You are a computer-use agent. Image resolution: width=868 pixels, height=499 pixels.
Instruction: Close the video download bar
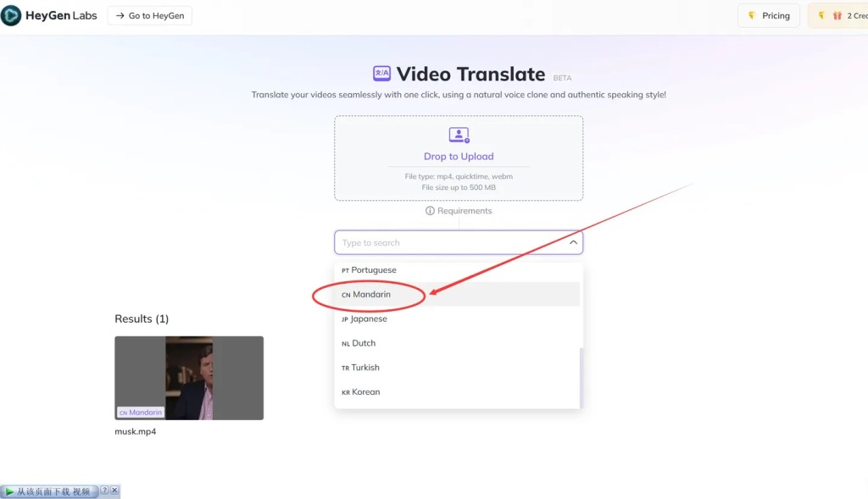click(x=115, y=491)
